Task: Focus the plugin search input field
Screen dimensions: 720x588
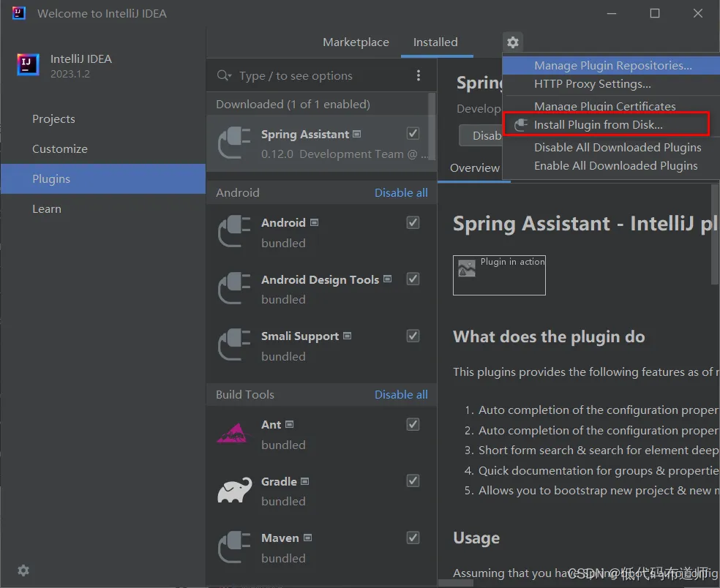Action: pos(321,76)
